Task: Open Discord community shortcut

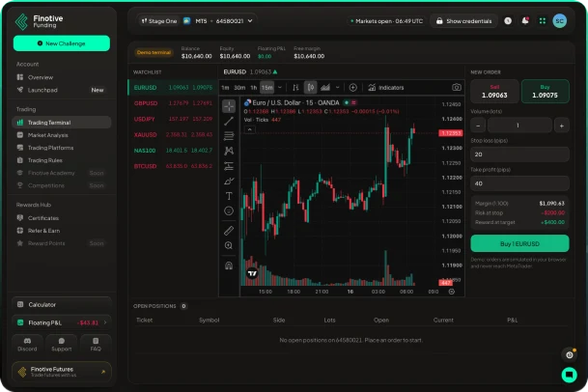Action: click(x=27, y=344)
